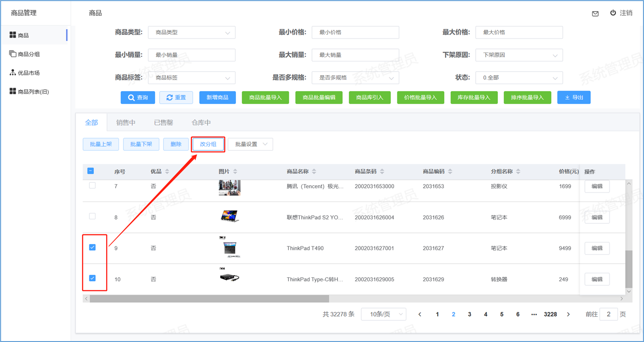
Task: Sort by the 商品名称 column arrows
Action: pyautogui.click(x=314, y=172)
